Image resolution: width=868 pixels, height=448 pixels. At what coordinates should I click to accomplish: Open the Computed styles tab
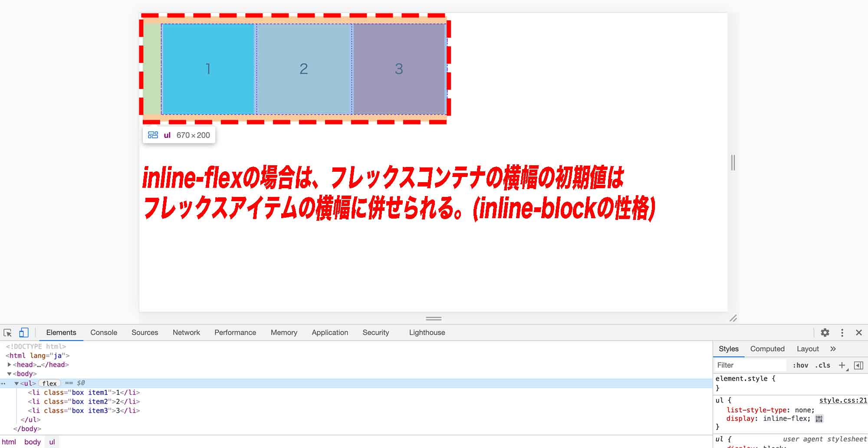click(767, 349)
